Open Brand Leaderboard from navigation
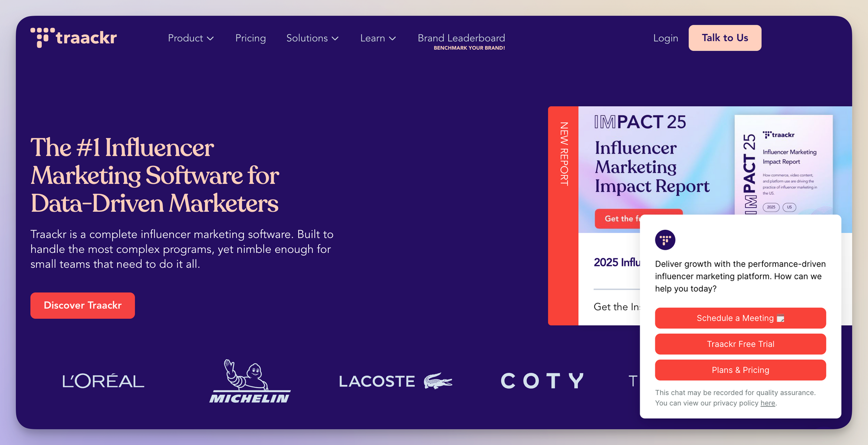 [461, 38]
